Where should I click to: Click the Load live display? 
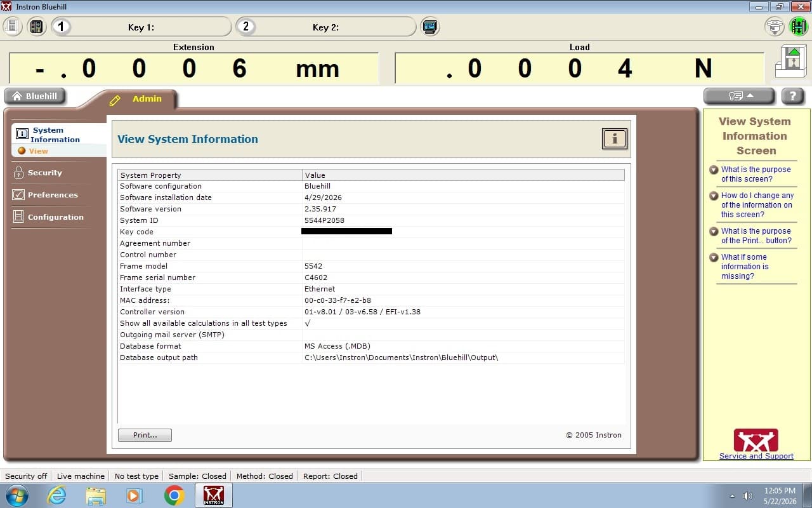click(x=579, y=68)
